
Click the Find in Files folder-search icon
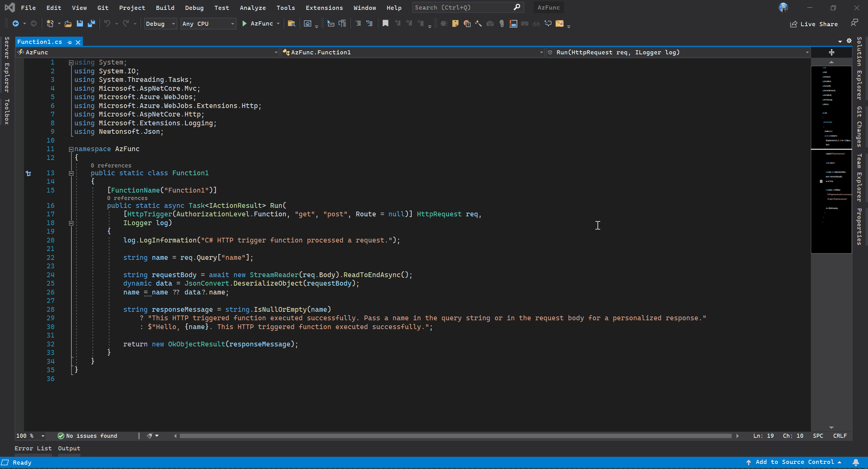291,23
